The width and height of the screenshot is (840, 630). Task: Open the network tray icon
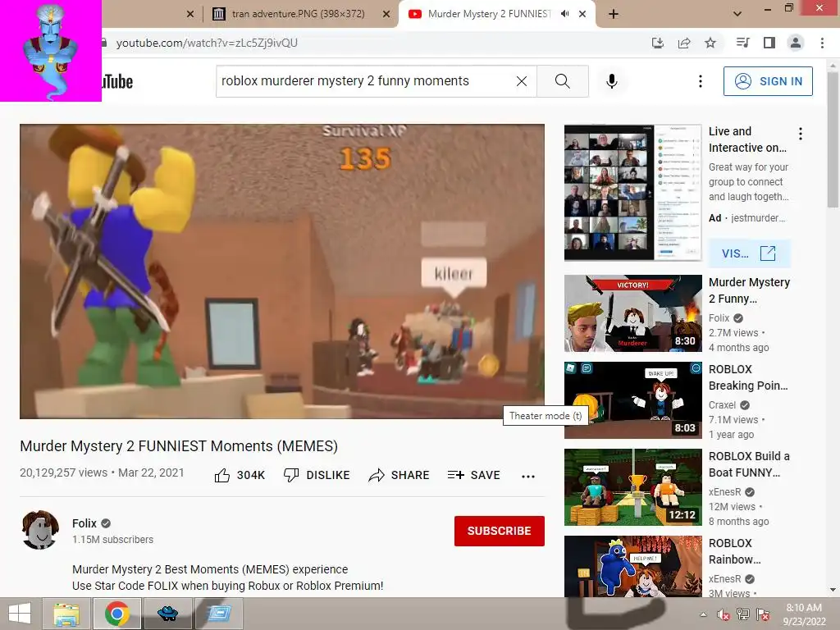743,614
